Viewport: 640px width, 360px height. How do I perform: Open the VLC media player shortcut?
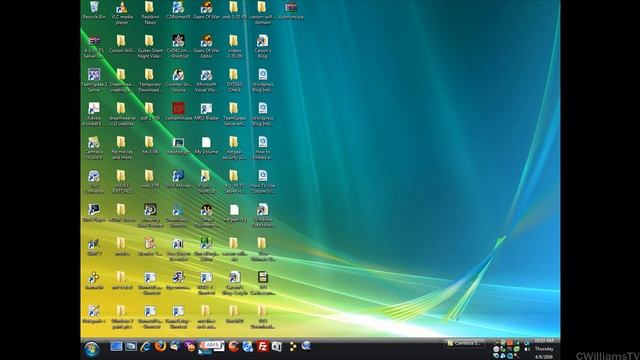[x=122, y=13]
